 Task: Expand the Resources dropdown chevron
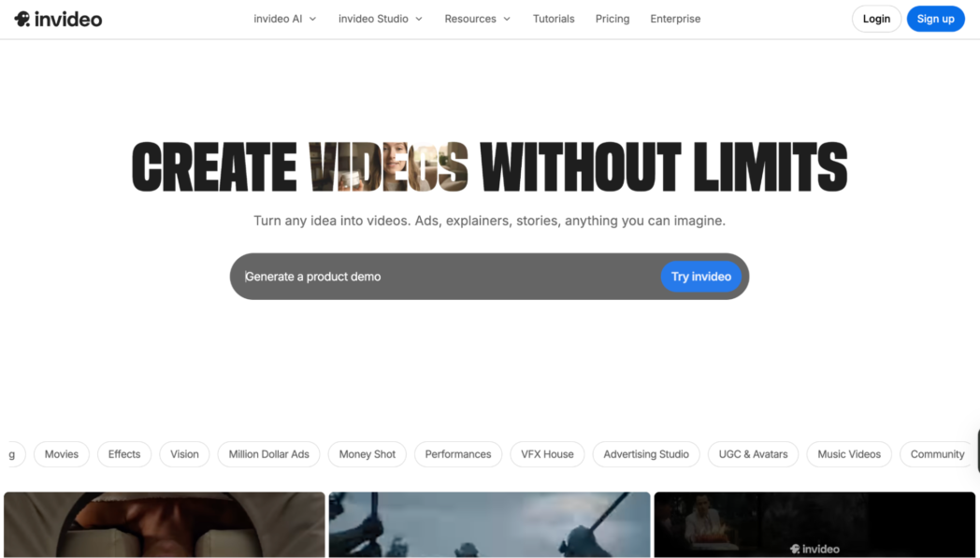click(x=507, y=19)
